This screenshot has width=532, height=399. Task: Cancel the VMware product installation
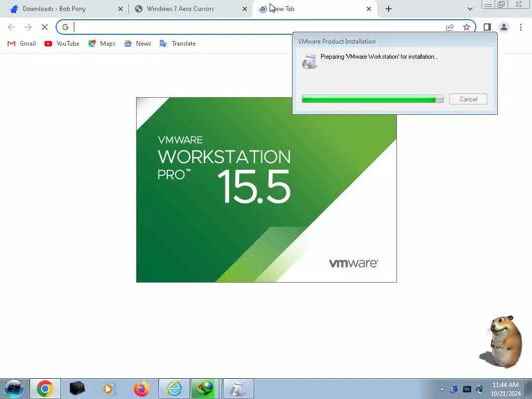(468, 99)
